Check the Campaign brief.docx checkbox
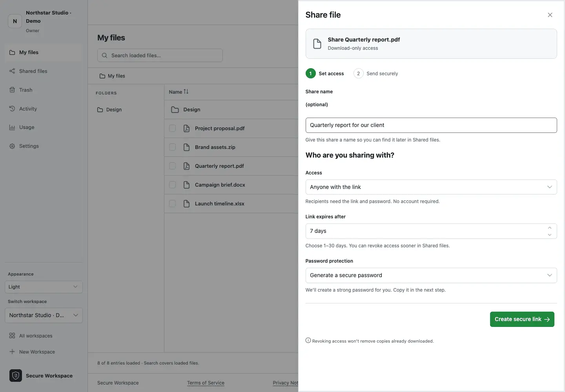Image resolution: width=565 pixels, height=392 pixels. point(172,185)
